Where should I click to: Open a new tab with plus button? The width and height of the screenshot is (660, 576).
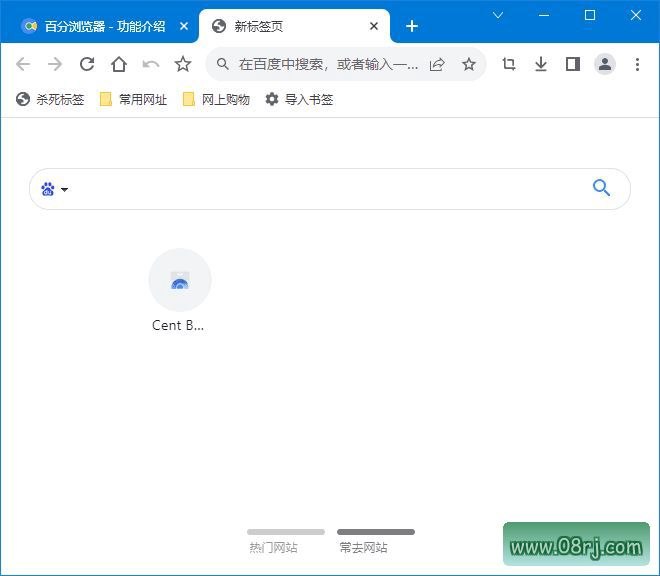(412, 26)
